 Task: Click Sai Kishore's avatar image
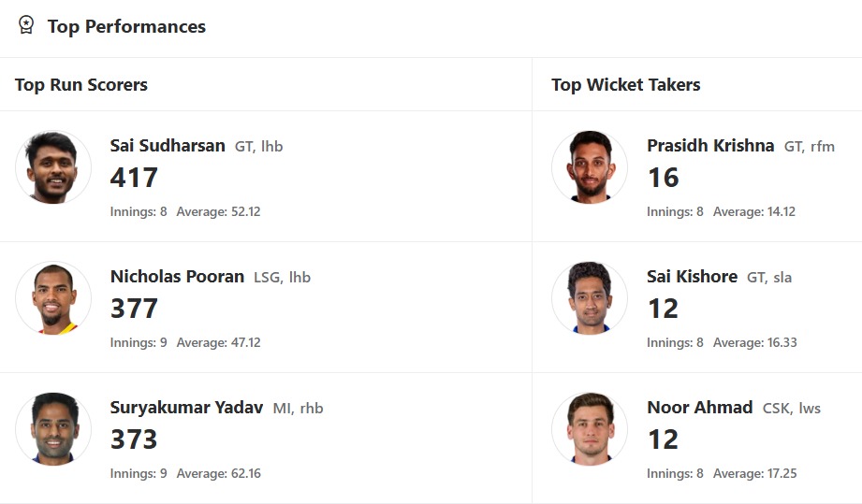(x=590, y=299)
